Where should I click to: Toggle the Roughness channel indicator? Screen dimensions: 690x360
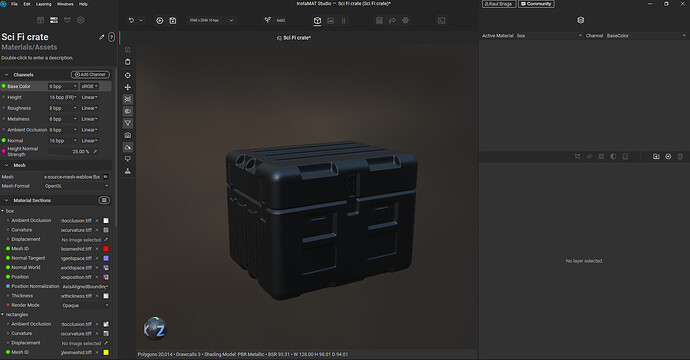(x=4, y=108)
